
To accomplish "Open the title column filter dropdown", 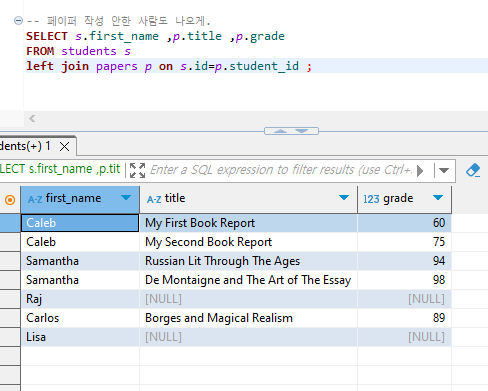I will click(x=344, y=198).
